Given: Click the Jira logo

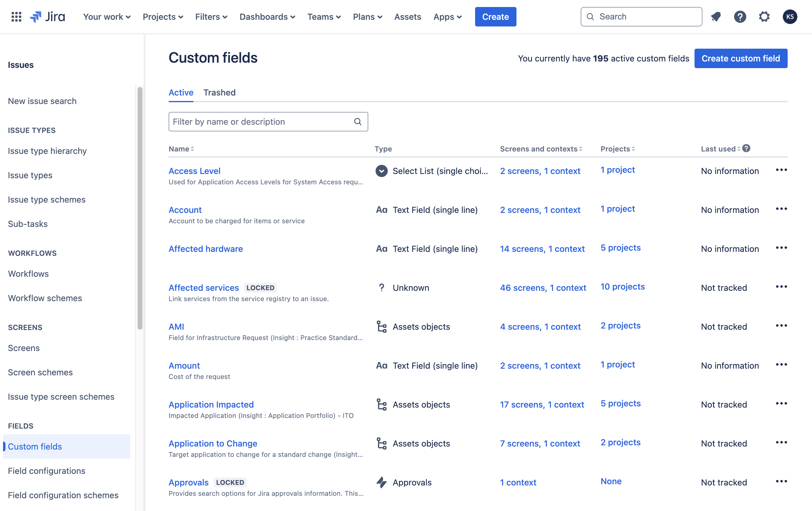Looking at the screenshot, I should pos(47,16).
